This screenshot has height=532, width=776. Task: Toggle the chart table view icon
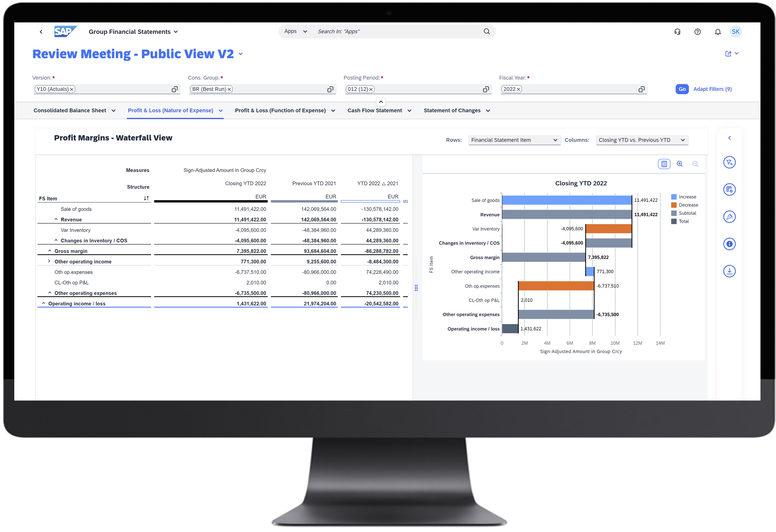tap(664, 164)
